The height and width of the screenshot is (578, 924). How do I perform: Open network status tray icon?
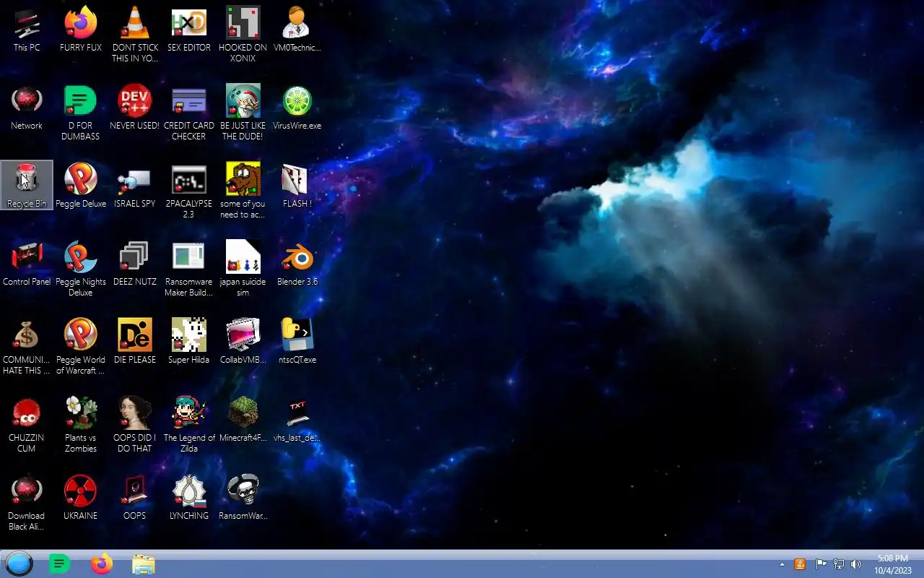[x=839, y=564]
